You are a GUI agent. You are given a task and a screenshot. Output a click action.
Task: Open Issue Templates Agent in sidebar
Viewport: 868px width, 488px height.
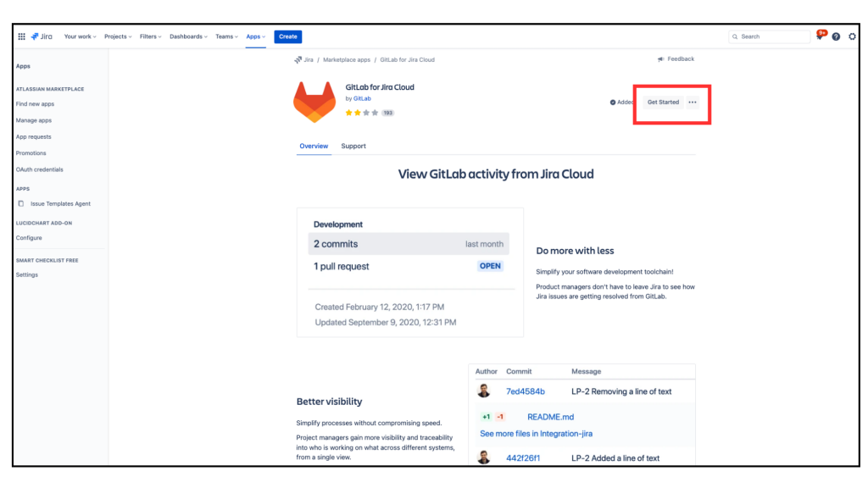pos(60,203)
